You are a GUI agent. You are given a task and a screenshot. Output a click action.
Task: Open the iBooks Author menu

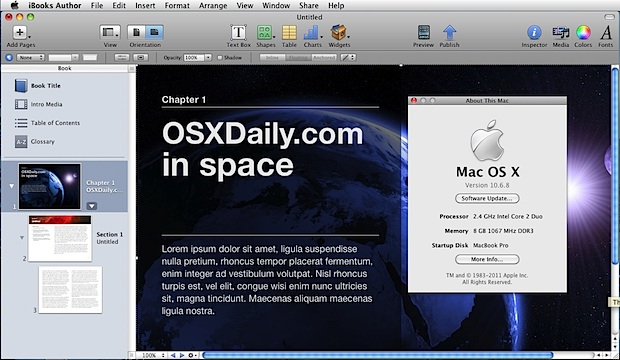[55, 6]
